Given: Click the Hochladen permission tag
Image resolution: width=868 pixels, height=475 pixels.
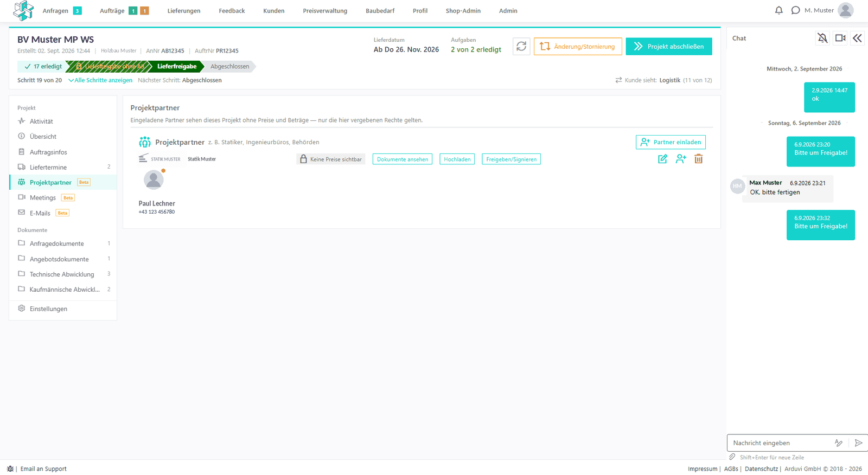Looking at the screenshot, I should [457, 159].
